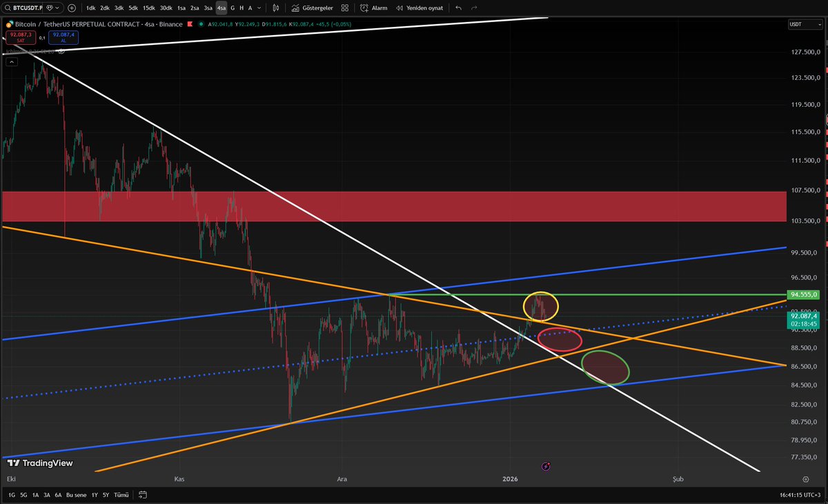Image resolution: width=828 pixels, height=504 pixels.
Task: Select the 30dk timeframe
Action: [x=166, y=8]
